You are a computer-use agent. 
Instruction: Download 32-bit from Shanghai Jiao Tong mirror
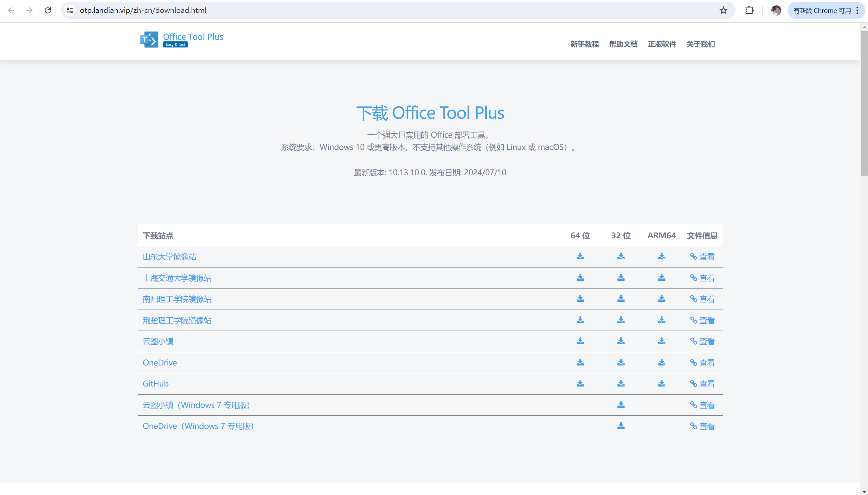(x=621, y=278)
